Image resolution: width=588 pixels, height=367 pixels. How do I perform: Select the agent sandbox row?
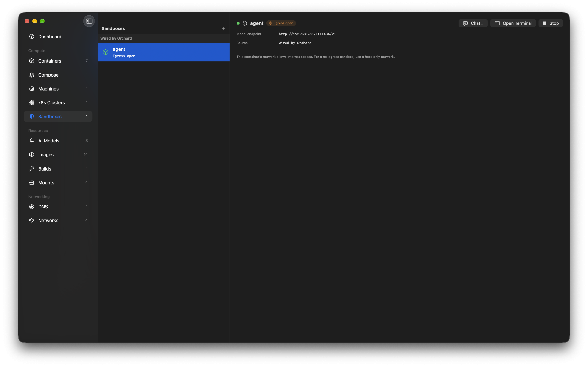[164, 52]
